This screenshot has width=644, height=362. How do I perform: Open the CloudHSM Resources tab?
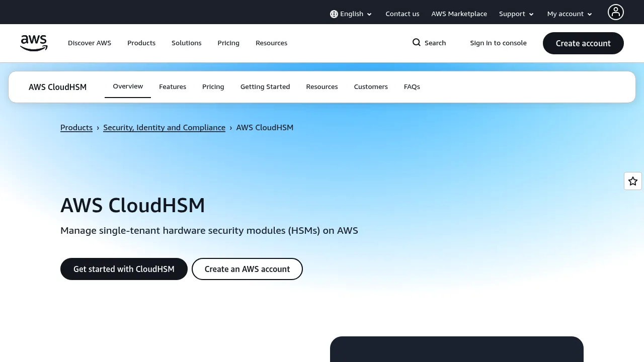click(322, 87)
